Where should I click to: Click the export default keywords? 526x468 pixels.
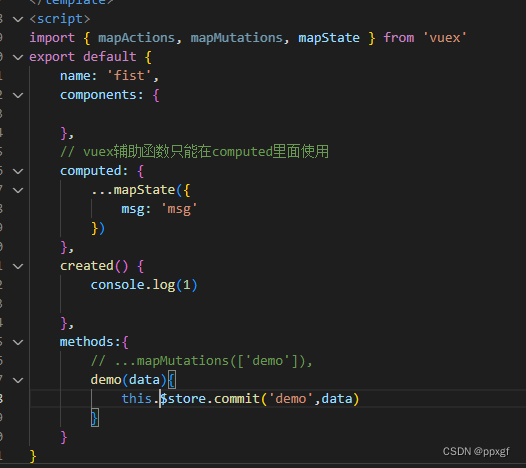[x=83, y=57]
